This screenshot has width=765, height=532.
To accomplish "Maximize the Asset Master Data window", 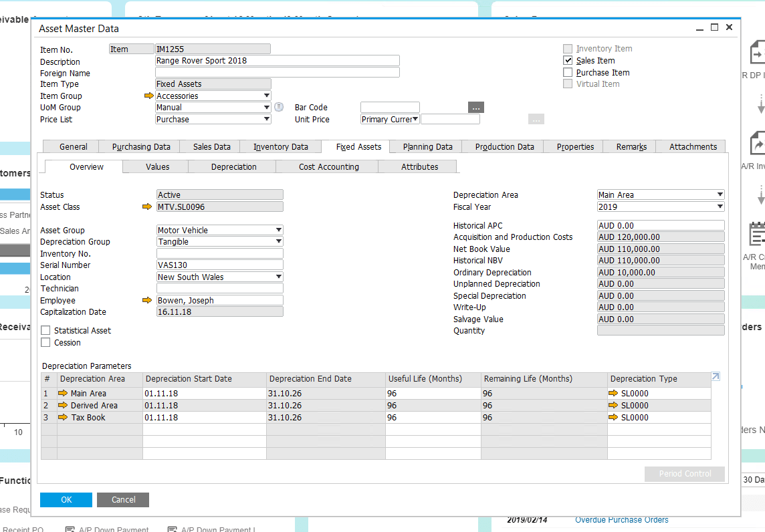I will (x=714, y=27).
